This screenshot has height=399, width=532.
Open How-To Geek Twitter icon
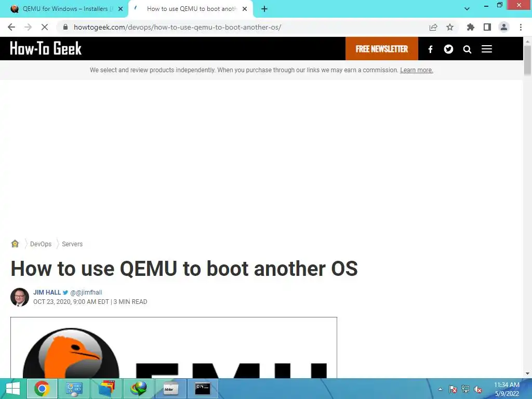point(448,49)
